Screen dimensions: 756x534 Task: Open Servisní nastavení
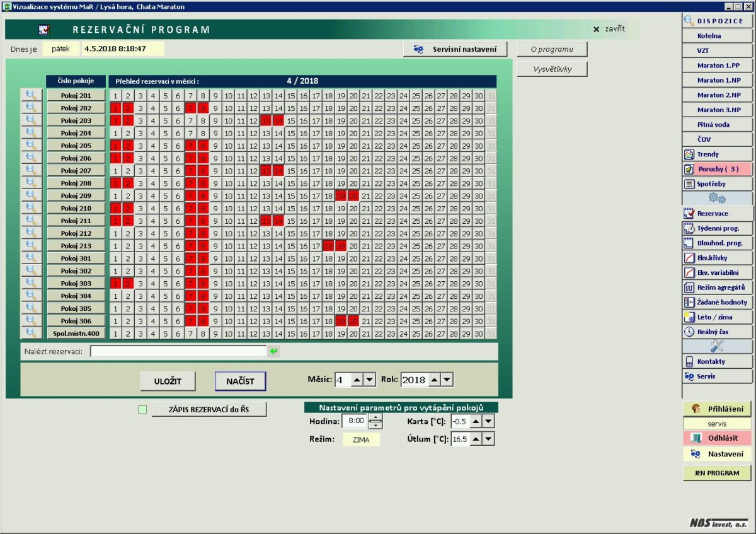pos(455,49)
